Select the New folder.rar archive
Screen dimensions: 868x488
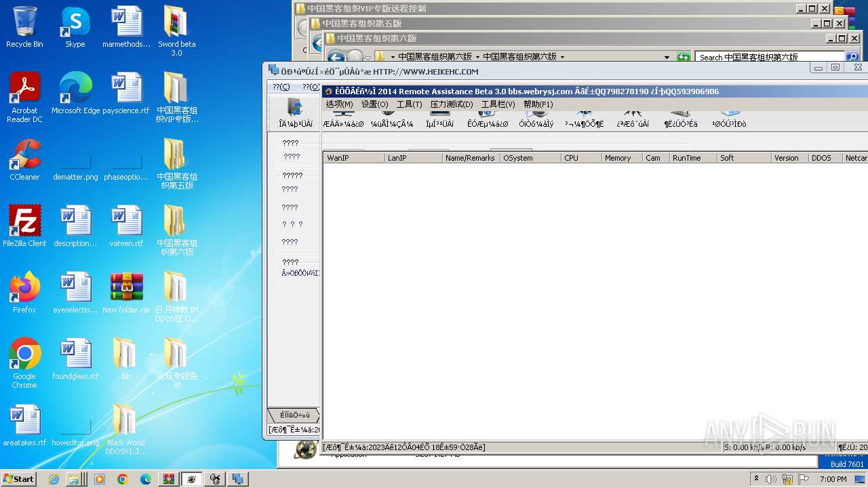(126, 293)
